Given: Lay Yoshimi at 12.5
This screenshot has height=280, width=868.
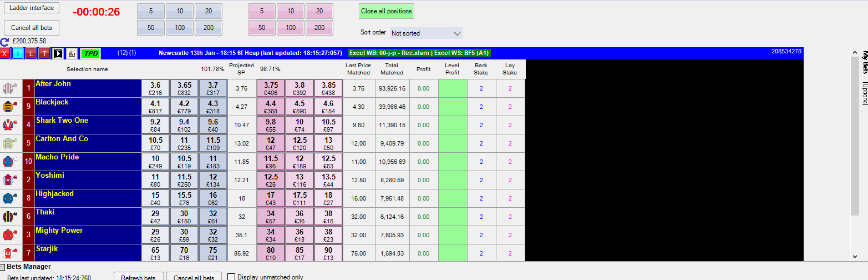Looking at the screenshot, I should pos(271,180).
